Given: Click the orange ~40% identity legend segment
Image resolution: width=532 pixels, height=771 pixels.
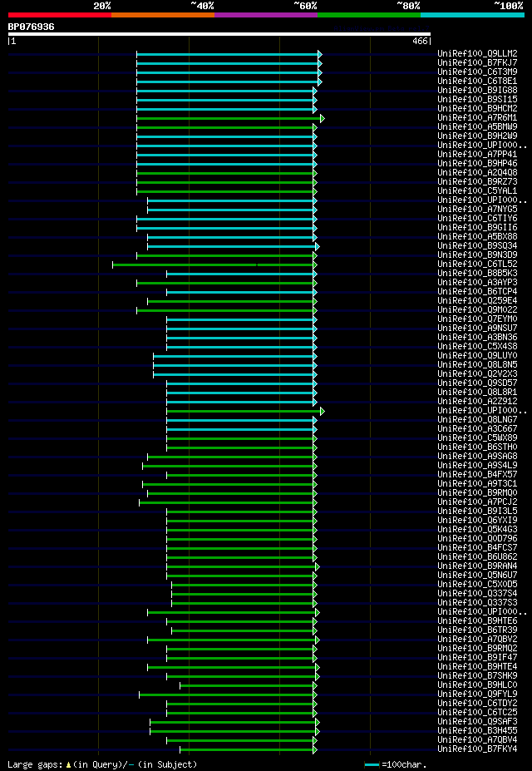Looking at the screenshot, I should [x=163, y=15].
